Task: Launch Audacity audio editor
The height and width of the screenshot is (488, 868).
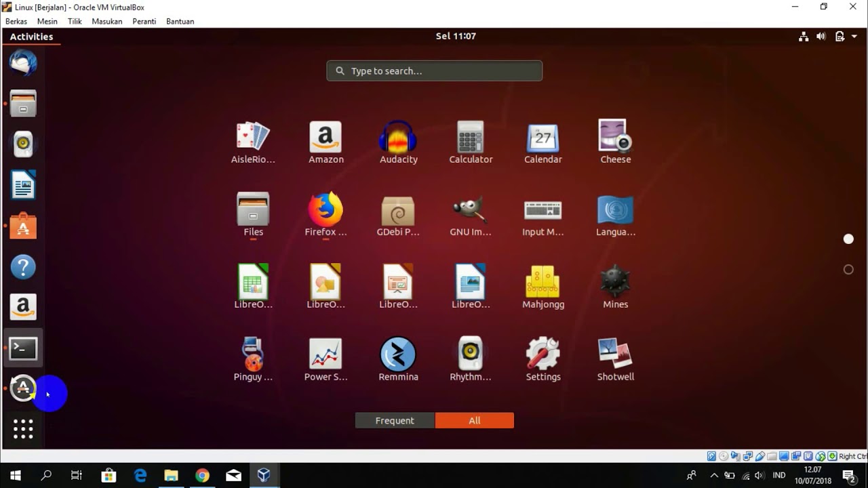Action: click(x=398, y=143)
